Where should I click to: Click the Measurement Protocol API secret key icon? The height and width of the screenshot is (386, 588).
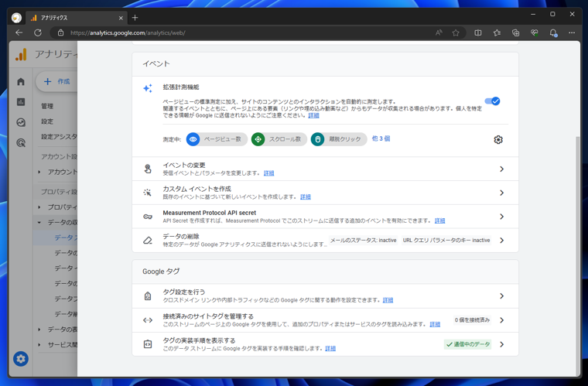tap(148, 217)
